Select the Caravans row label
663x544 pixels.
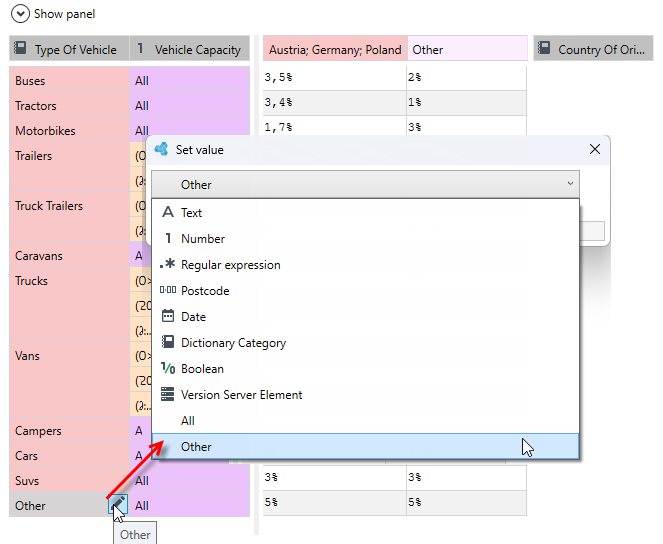[x=38, y=256]
